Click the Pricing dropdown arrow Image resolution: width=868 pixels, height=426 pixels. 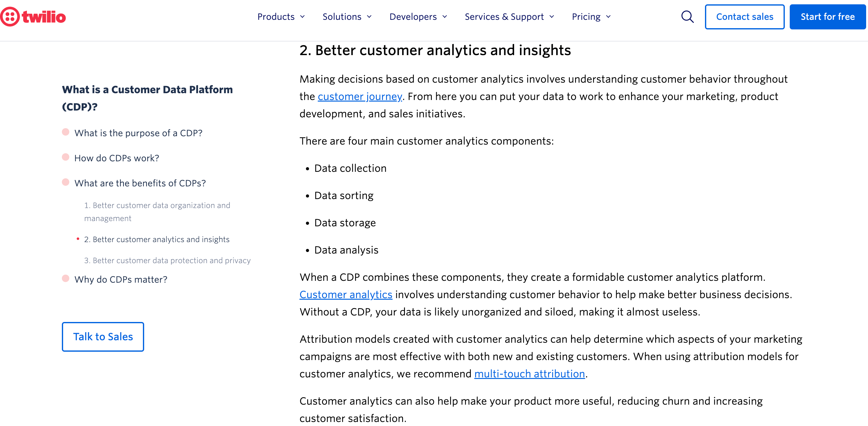point(610,17)
